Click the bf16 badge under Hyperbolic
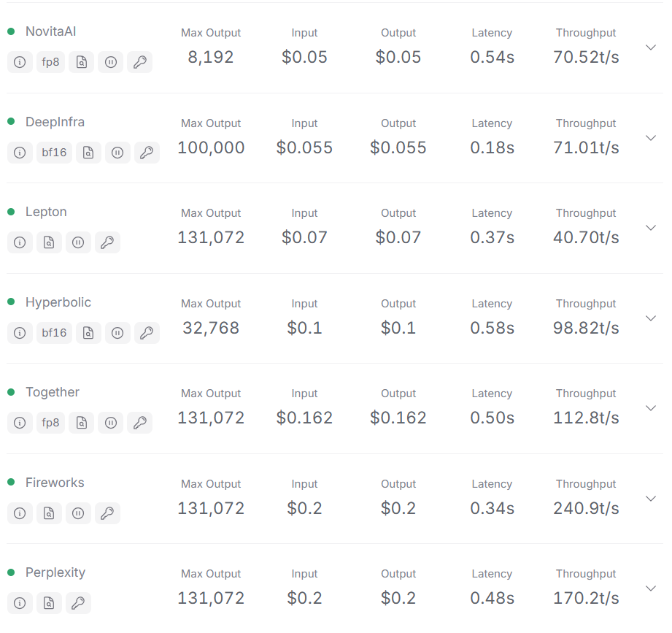 (x=55, y=333)
